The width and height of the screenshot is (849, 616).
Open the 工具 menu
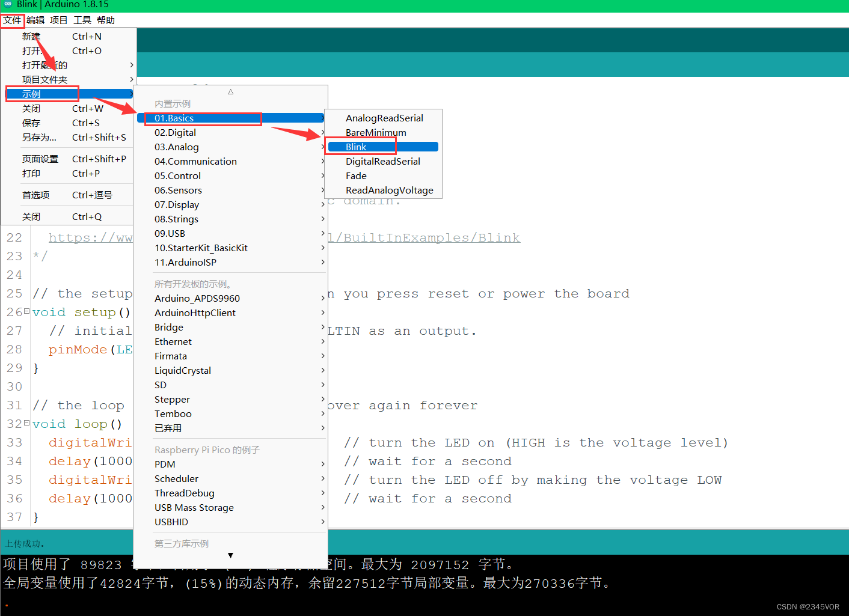coord(82,20)
